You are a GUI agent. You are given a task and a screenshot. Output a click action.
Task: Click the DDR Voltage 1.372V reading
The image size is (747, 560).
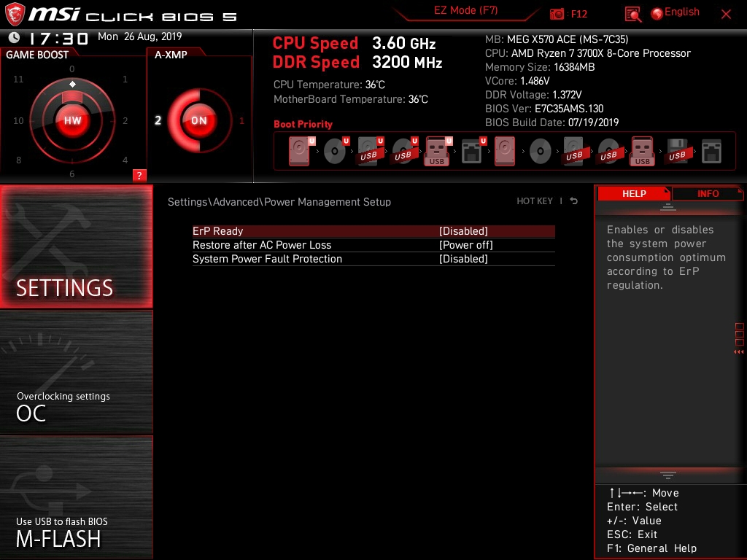(x=533, y=95)
